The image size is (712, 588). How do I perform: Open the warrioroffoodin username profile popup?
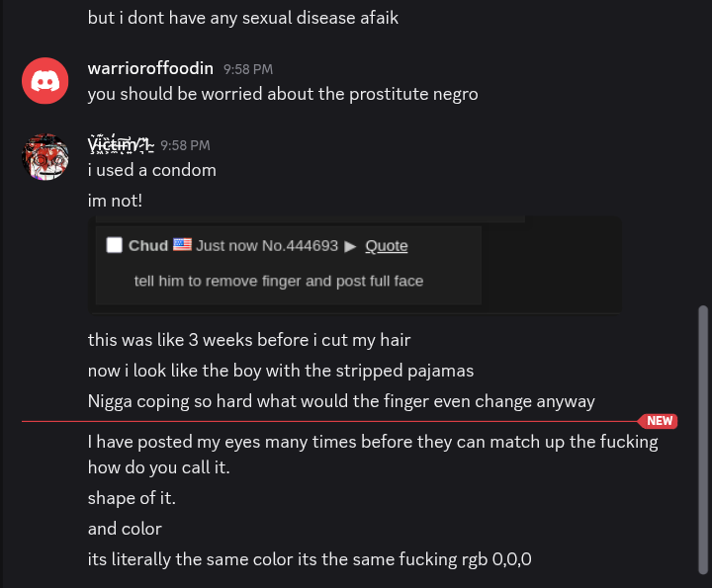150,68
